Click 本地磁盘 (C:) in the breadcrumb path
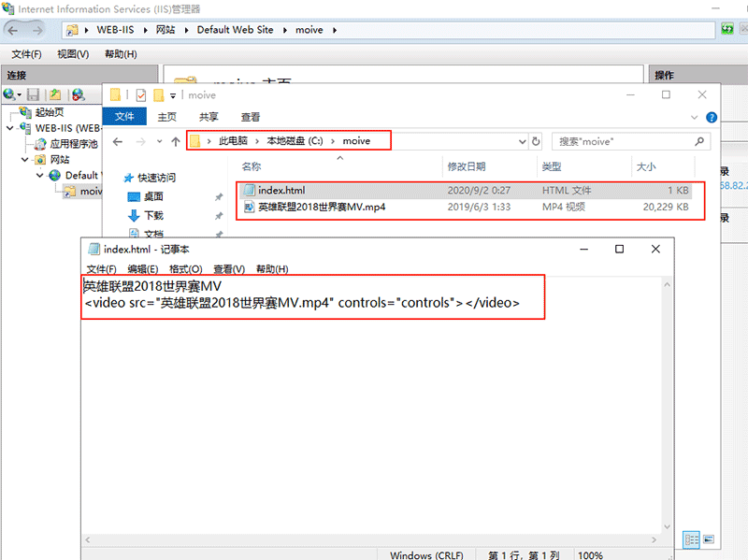The image size is (748, 560). [294, 141]
